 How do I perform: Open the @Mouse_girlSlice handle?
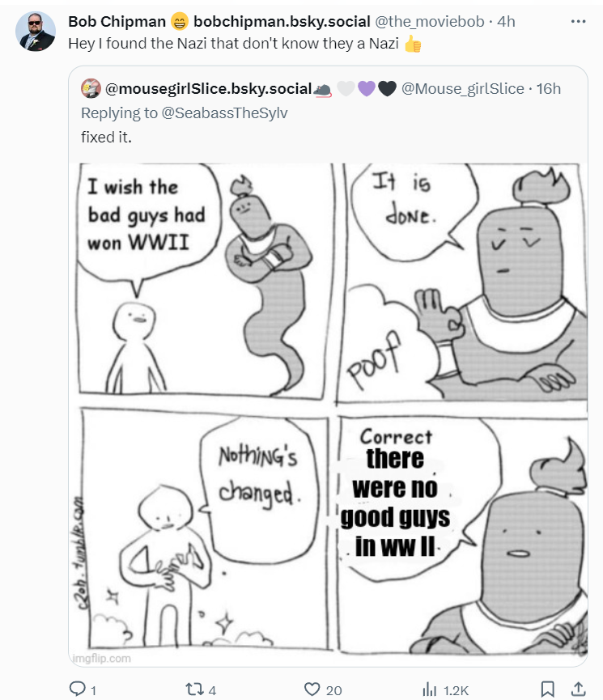[463, 89]
